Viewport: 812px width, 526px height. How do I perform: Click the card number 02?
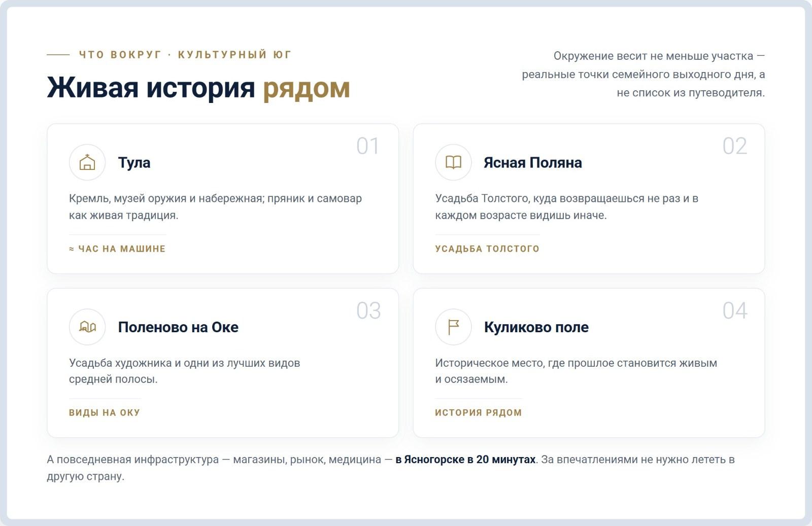tap(735, 146)
